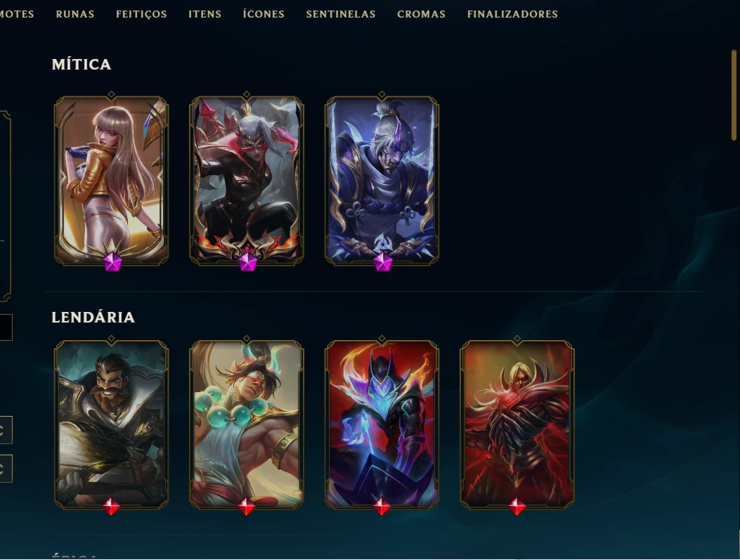The image size is (740, 560).
Task: Select the blonde Ahri mythic skin card
Action: 111,180
